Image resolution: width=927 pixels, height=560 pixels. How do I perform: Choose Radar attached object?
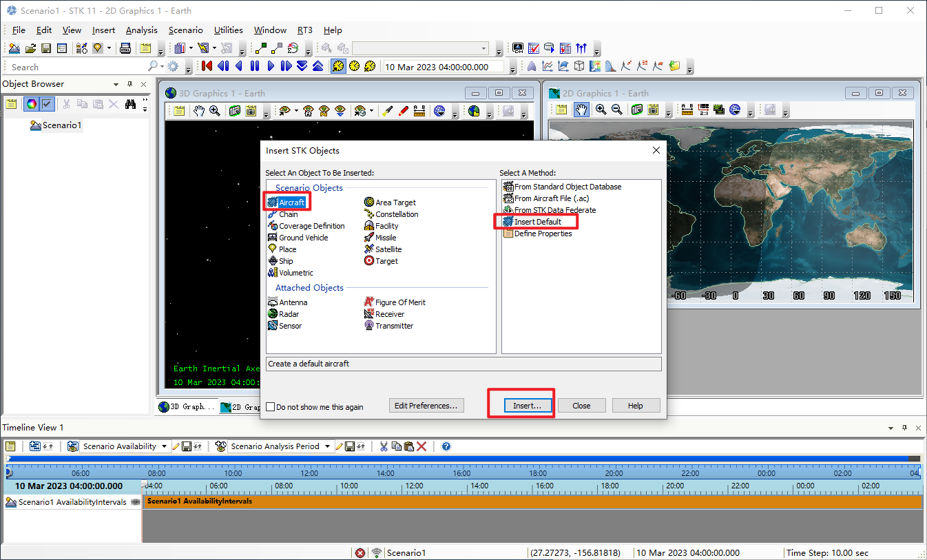[284, 314]
